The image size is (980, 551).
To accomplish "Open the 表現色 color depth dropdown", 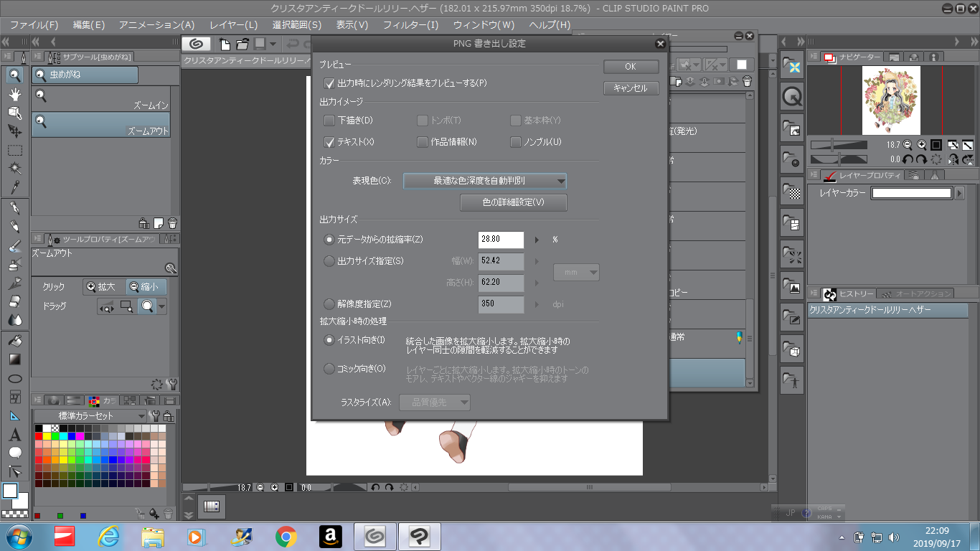I will (485, 181).
